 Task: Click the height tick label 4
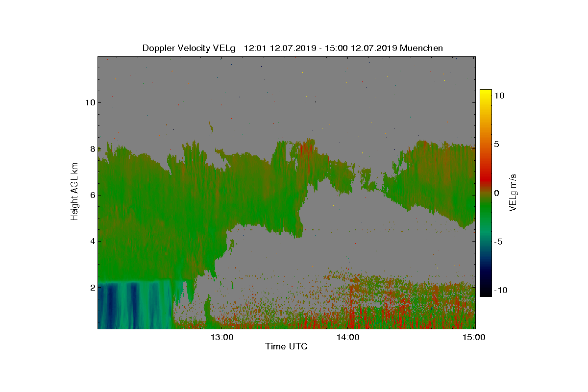coord(92,241)
